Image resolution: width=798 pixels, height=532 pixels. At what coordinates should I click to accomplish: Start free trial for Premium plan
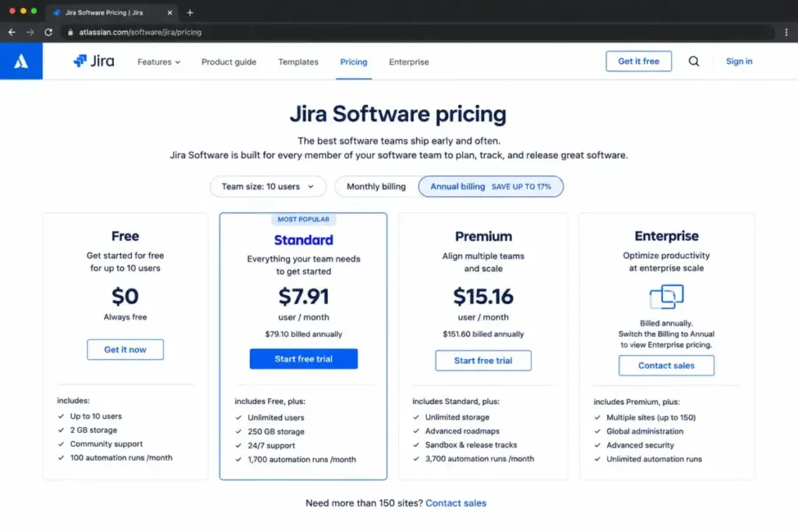point(483,360)
